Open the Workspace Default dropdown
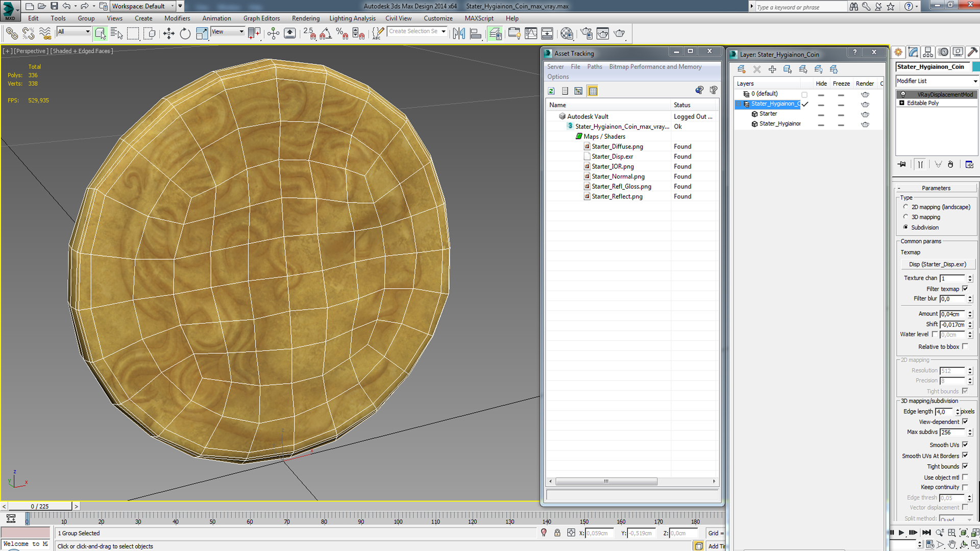 click(x=143, y=6)
